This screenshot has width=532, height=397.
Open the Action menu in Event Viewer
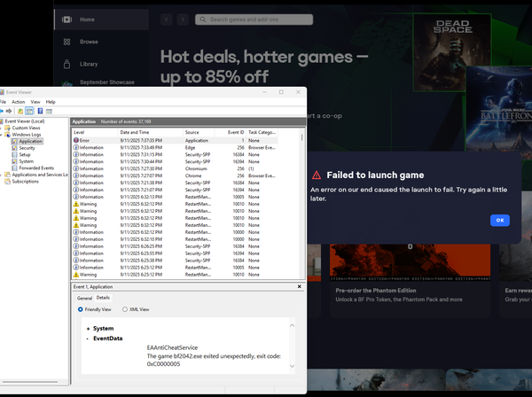point(19,102)
